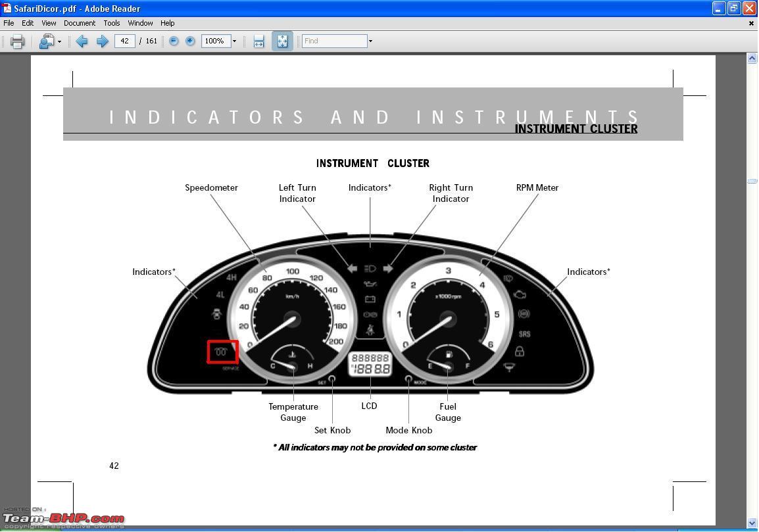Click the '4H' four-wheel-drive indicator in the diagram
The height and width of the screenshot is (532, 759).
(232, 278)
